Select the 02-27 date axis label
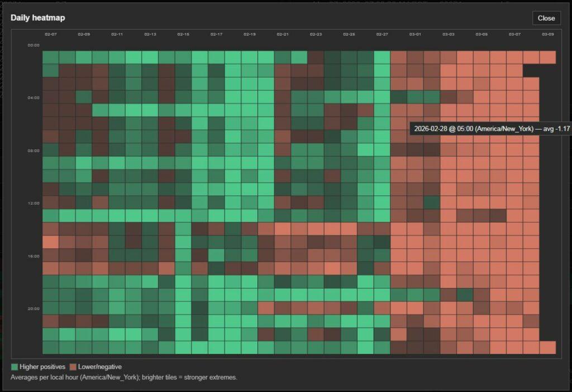Screen dimensions: 572x392 coord(382,35)
